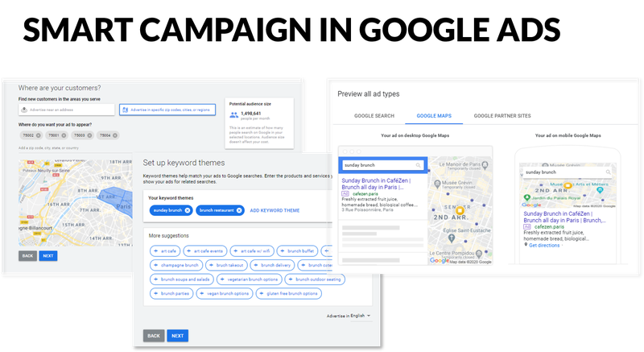The width and height of the screenshot is (644, 352).
Task: Click the yellow ad pin on desktop map
Action: click(460, 211)
